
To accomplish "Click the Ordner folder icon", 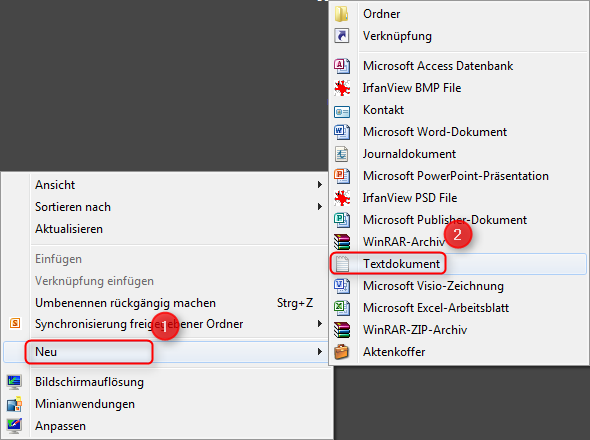I will (342, 14).
